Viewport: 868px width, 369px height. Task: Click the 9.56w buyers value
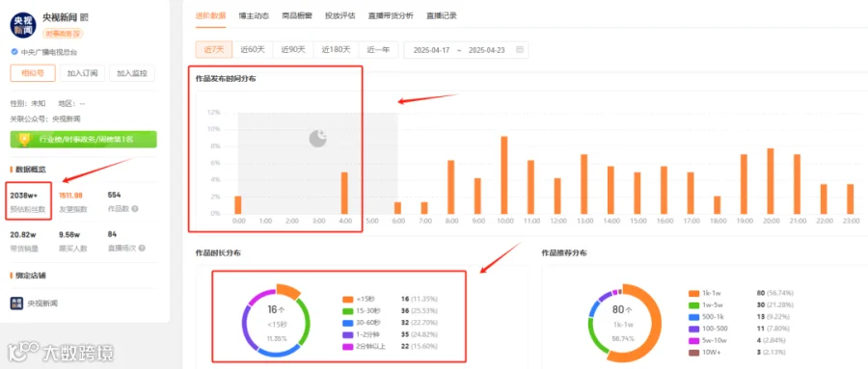tap(69, 234)
